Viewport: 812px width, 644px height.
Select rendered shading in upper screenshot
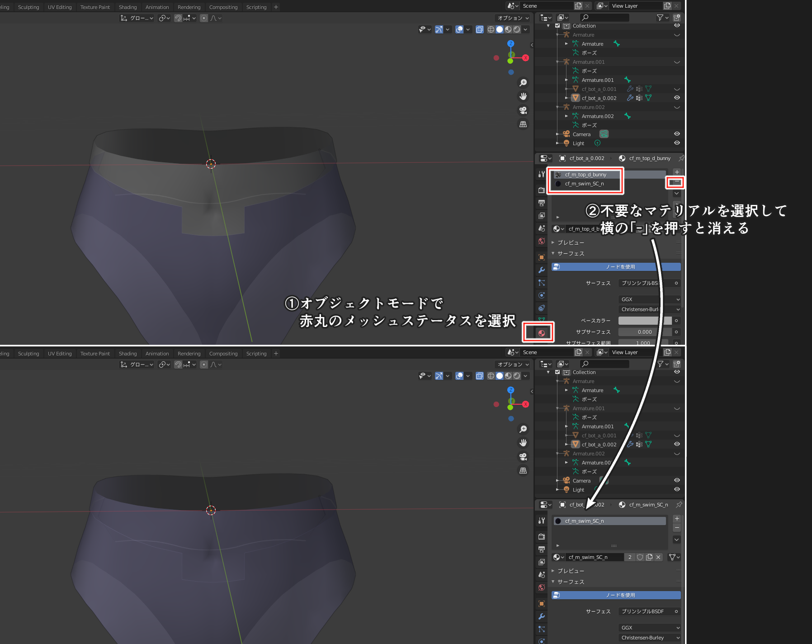(x=517, y=29)
